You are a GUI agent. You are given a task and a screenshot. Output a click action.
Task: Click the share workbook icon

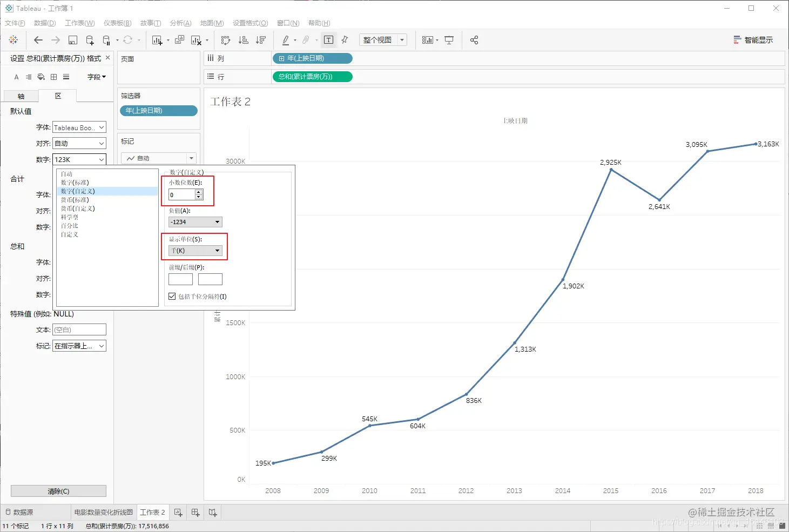(474, 40)
